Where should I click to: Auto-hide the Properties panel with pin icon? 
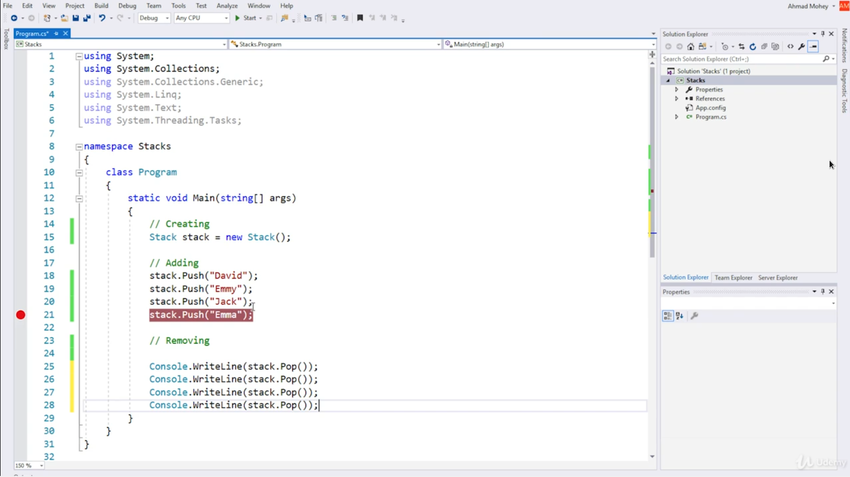(823, 292)
